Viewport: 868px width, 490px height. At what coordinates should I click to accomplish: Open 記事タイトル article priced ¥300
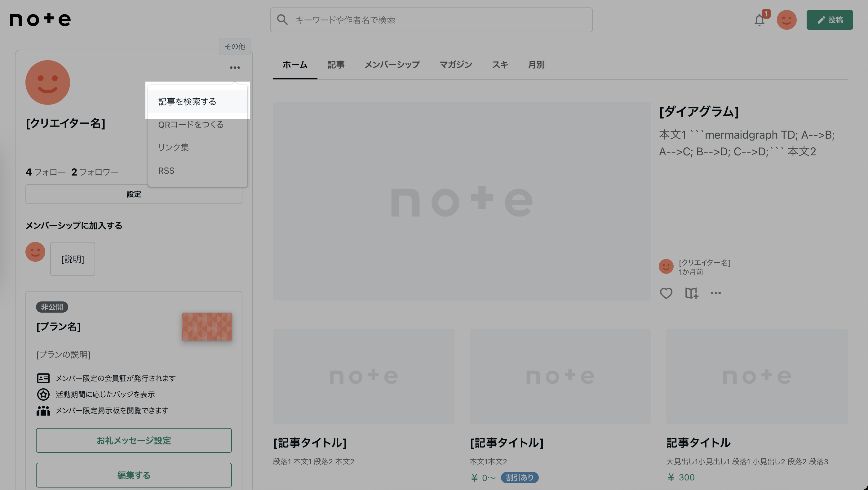(x=698, y=443)
